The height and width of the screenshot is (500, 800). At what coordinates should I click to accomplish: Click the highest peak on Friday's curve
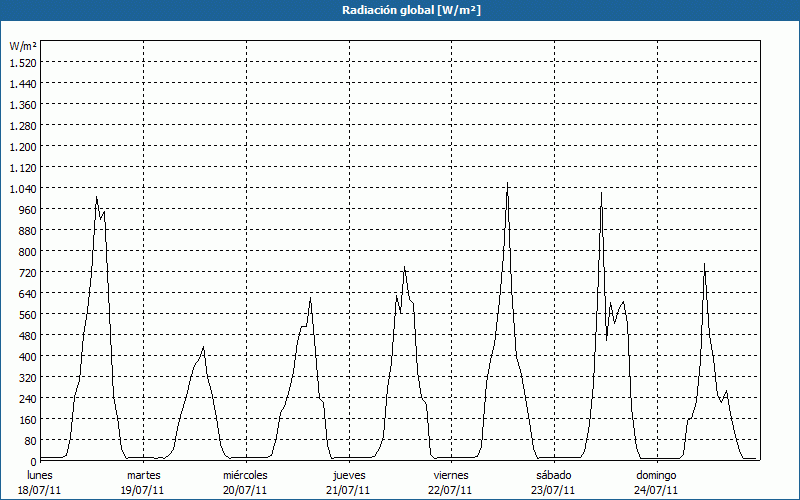pyautogui.click(x=508, y=184)
